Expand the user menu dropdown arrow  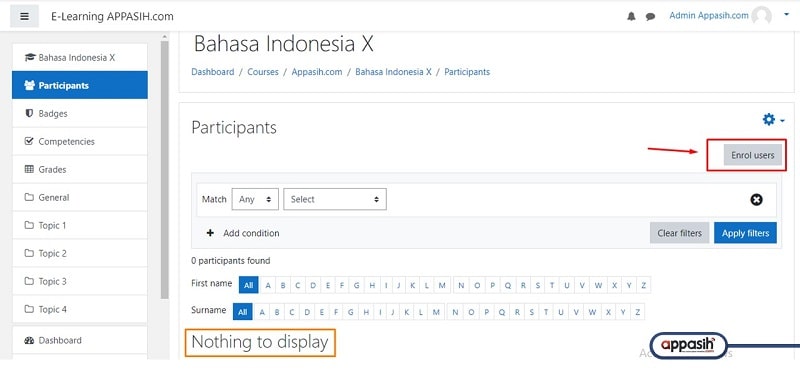[x=786, y=15]
